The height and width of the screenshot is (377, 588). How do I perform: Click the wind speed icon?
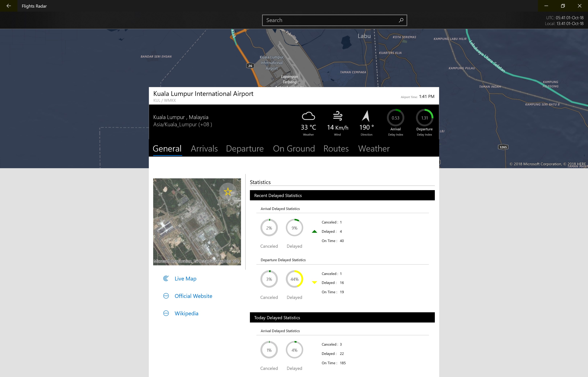337,116
